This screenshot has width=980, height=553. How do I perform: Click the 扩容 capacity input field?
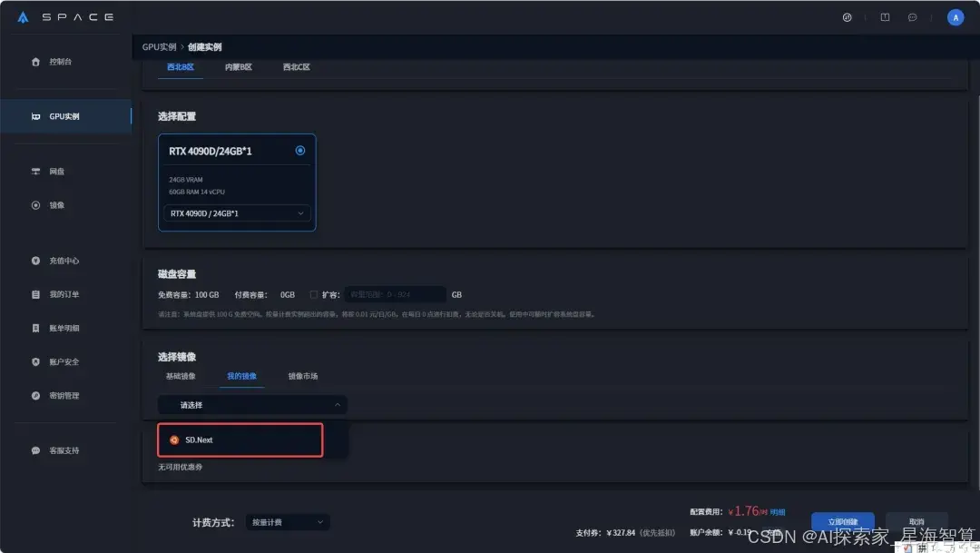pyautogui.click(x=395, y=294)
